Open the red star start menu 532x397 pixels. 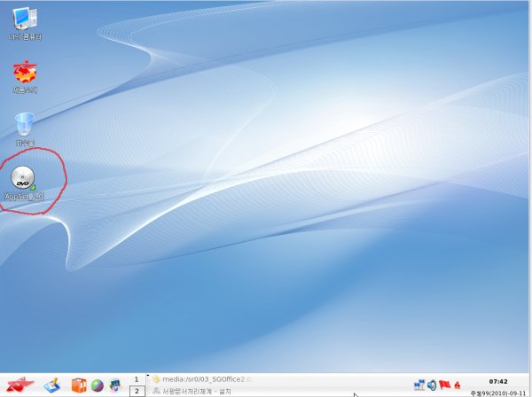tap(20, 385)
